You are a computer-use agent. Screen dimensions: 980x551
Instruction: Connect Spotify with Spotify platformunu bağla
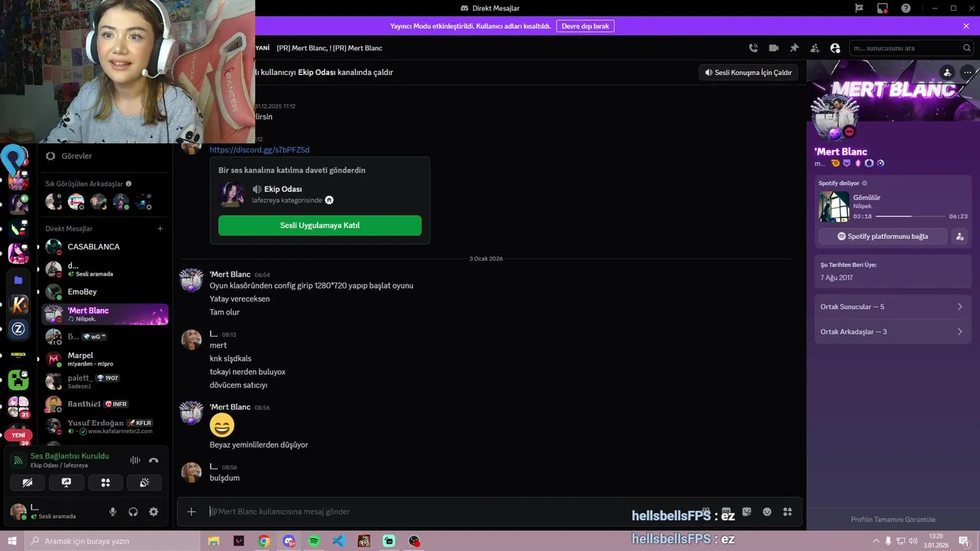coord(883,236)
